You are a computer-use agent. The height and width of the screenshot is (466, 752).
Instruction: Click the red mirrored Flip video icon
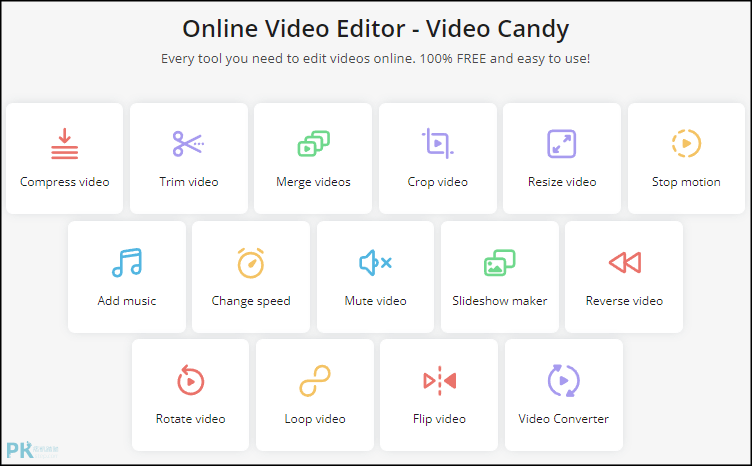439,381
